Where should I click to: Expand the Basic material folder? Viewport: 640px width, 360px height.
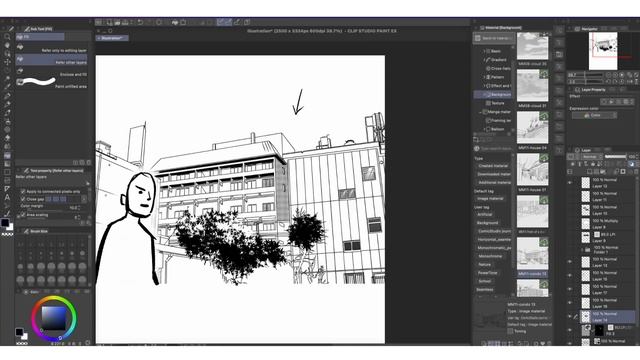tap(484, 51)
